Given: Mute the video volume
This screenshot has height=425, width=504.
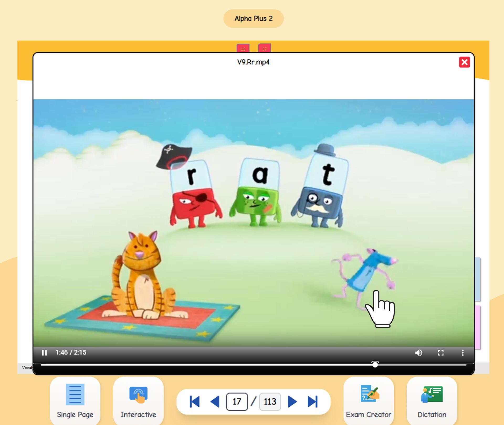Looking at the screenshot, I should [419, 353].
